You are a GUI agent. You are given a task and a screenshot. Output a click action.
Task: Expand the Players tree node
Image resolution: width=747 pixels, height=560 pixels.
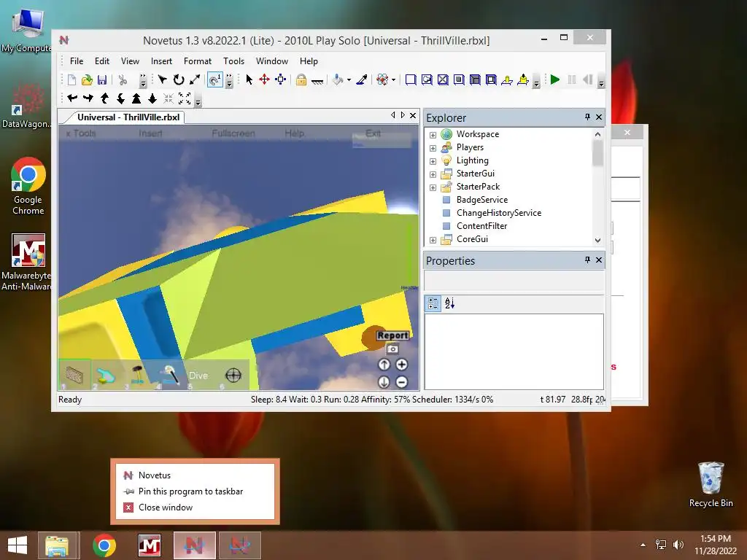coord(433,148)
